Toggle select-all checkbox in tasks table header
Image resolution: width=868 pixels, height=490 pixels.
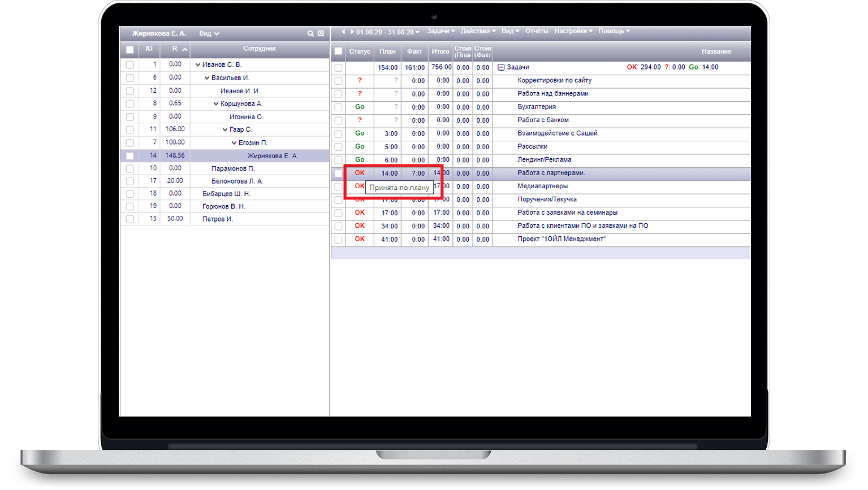338,51
